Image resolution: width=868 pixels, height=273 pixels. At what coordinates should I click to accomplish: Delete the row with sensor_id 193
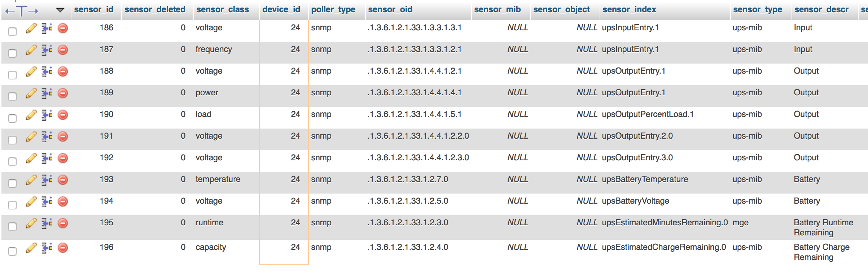[63, 180]
